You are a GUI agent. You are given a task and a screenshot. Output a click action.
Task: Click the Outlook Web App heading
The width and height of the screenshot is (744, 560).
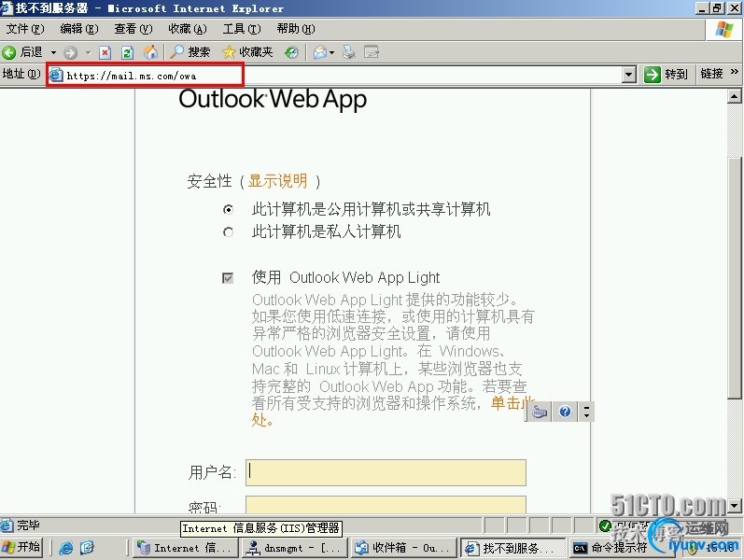(x=273, y=99)
